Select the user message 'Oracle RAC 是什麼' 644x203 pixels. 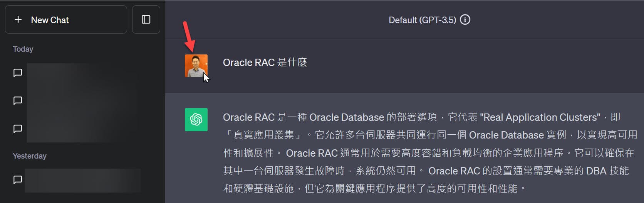[x=265, y=63]
